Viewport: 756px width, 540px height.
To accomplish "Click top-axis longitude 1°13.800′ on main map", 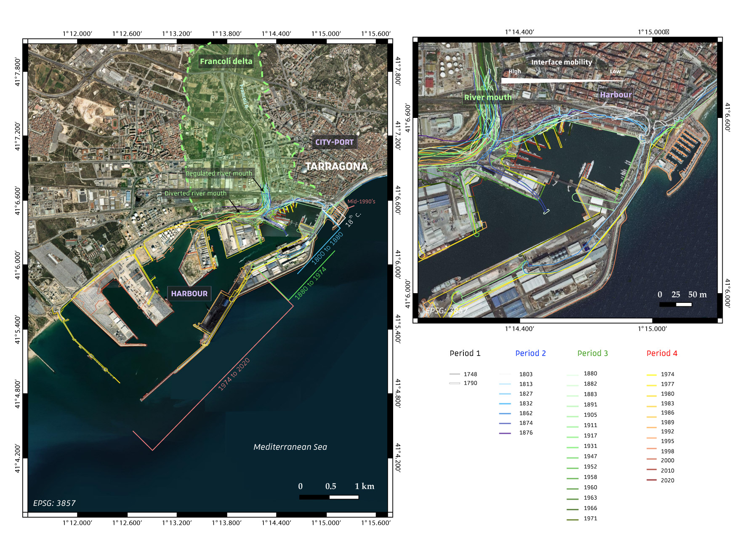I will pos(227,34).
